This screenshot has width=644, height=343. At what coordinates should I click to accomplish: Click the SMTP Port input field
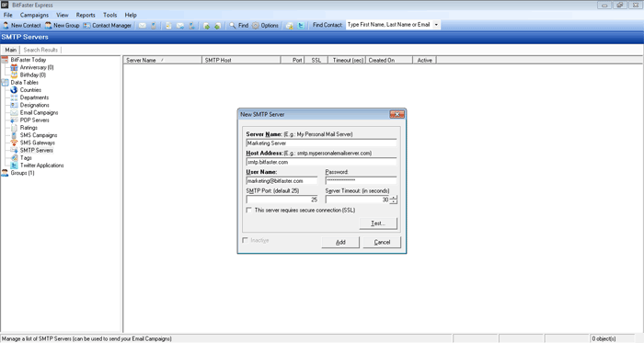coord(282,200)
